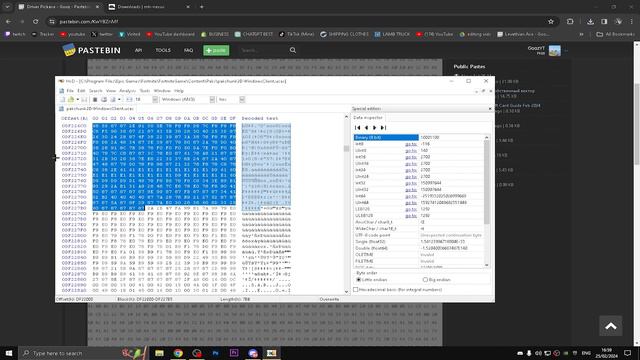Screen dimensions: 640x360
Task: Open Chrome downloads icon
Action: point(590,21)
